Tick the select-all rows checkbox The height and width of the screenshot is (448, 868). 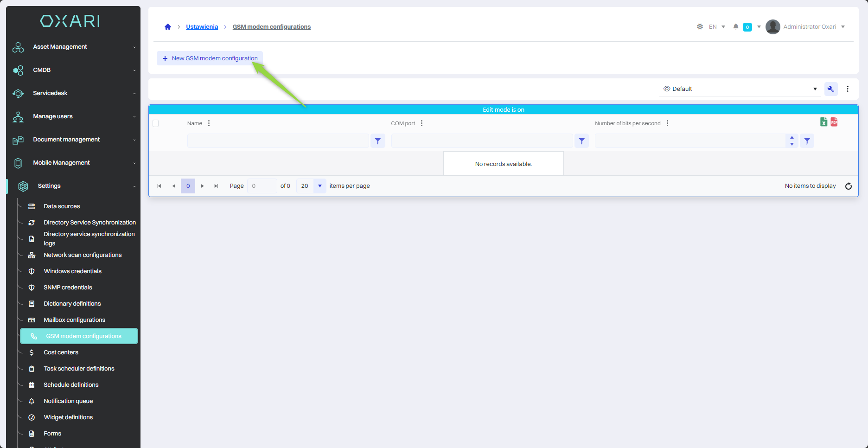[156, 123]
